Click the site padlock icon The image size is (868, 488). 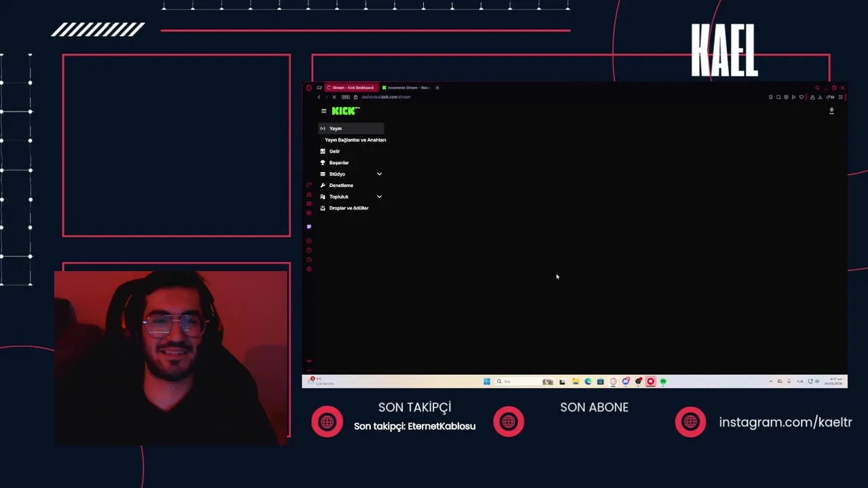[x=355, y=97]
